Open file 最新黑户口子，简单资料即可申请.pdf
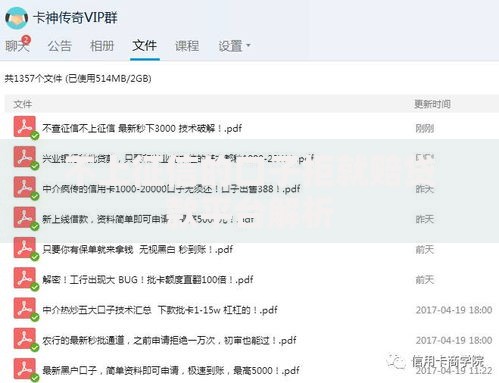Viewport: 499px width, 383px height. point(171,370)
